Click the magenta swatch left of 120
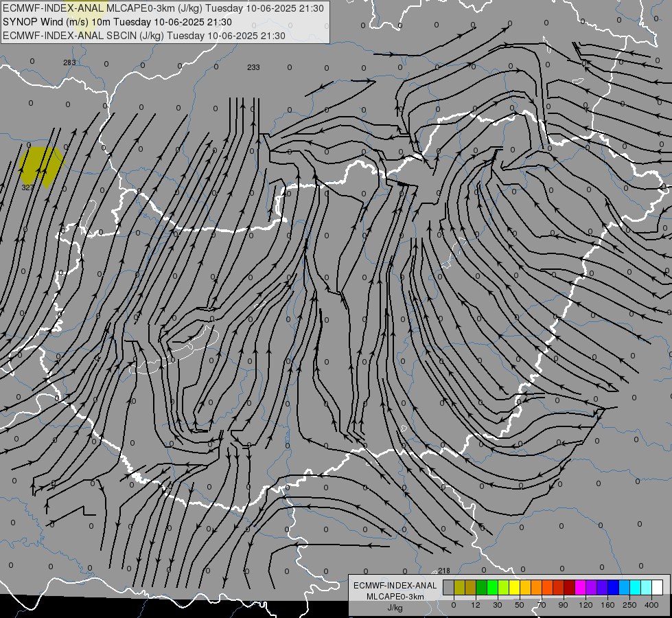The height and width of the screenshot is (618, 672). (x=580, y=587)
